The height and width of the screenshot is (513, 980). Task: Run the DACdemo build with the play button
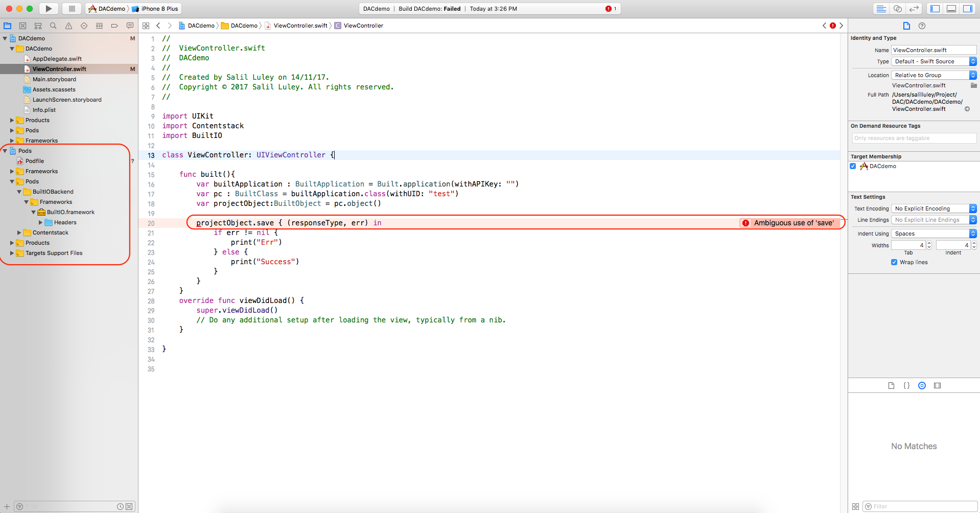coord(49,9)
